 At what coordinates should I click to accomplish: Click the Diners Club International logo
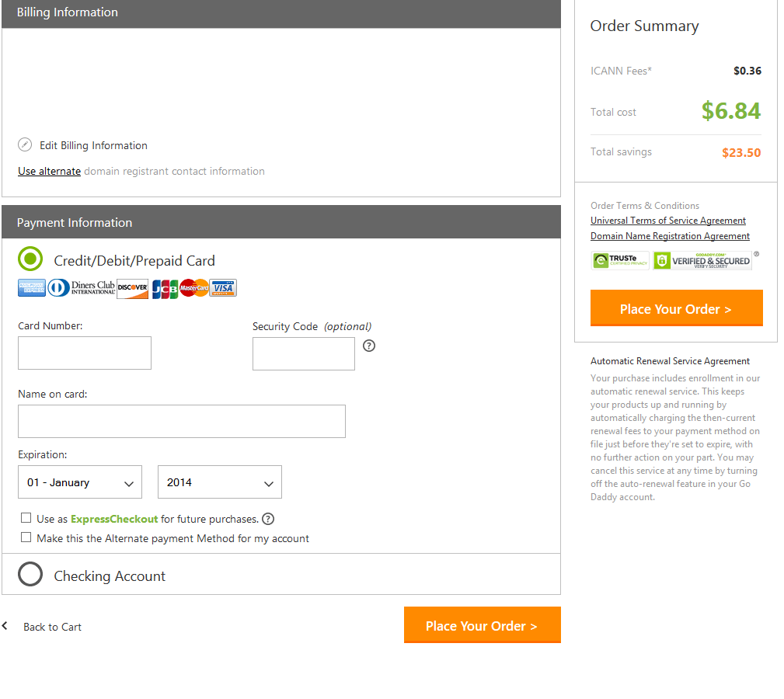(x=82, y=288)
